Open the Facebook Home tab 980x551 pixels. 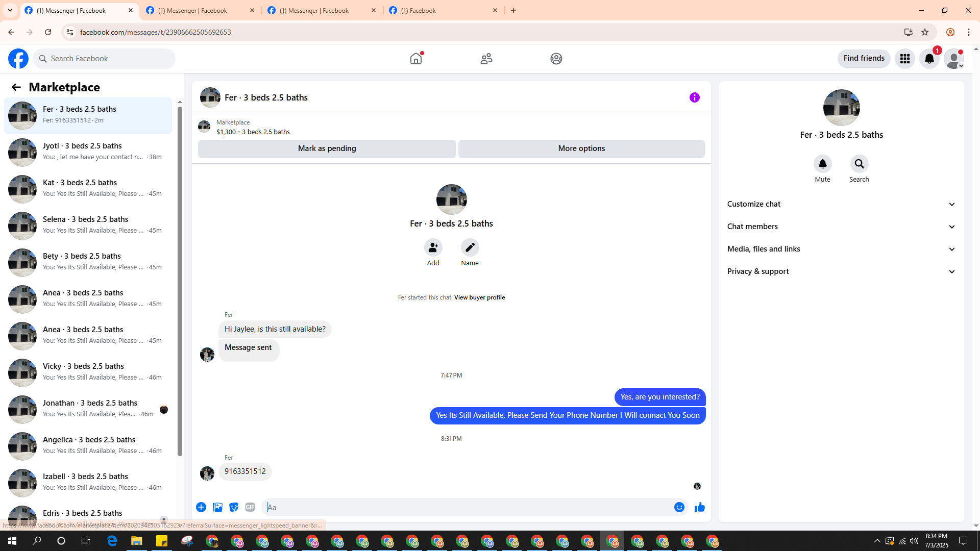pyautogui.click(x=416, y=59)
